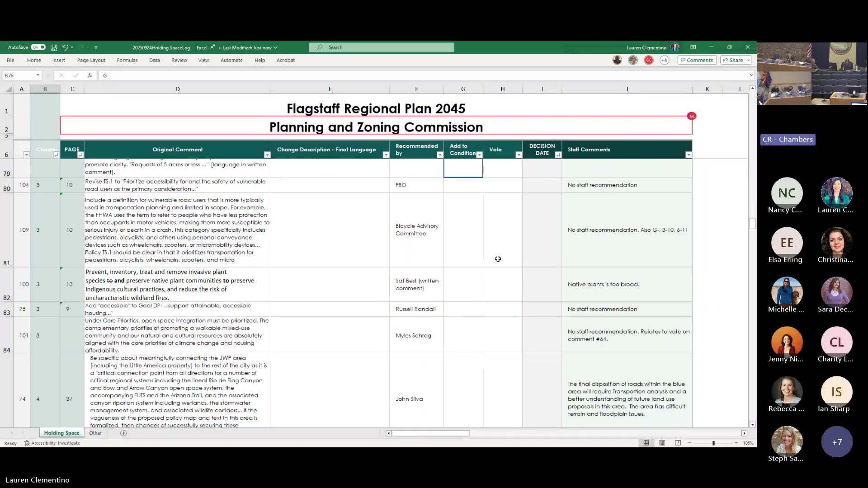
Task: Switch to Page Layout view icon
Action: point(662,443)
